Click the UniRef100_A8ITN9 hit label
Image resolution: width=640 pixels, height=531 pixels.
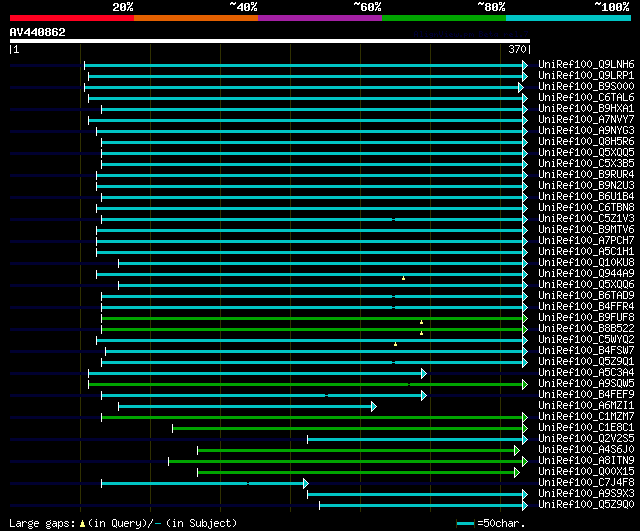pyautogui.click(x=586, y=461)
